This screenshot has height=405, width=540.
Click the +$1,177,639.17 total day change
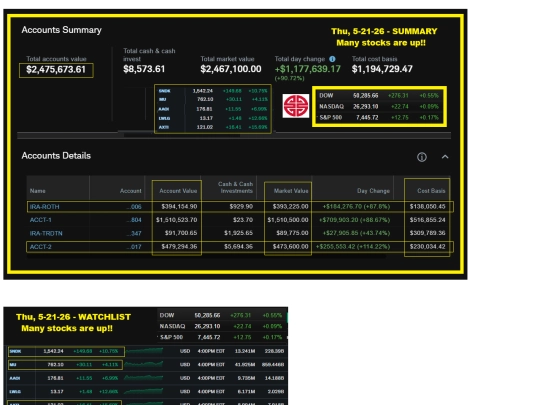[x=308, y=69]
